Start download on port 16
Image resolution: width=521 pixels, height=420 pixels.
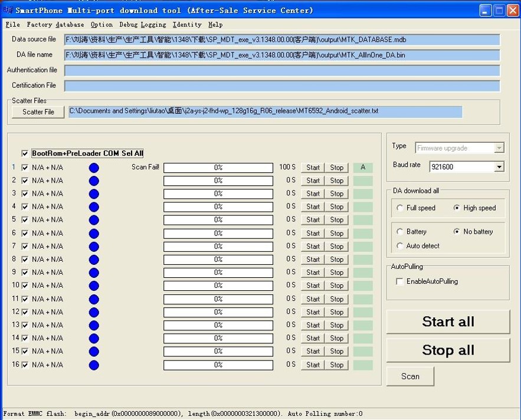(x=313, y=365)
